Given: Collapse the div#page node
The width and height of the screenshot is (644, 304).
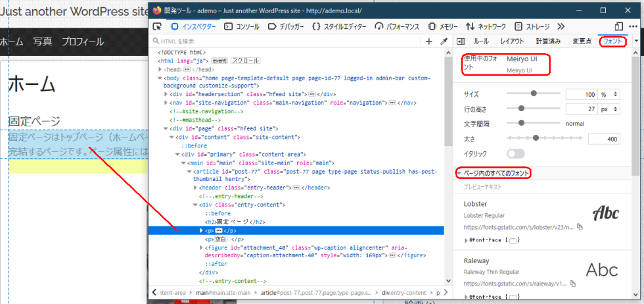Looking at the screenshot, I should pos(166,129).
